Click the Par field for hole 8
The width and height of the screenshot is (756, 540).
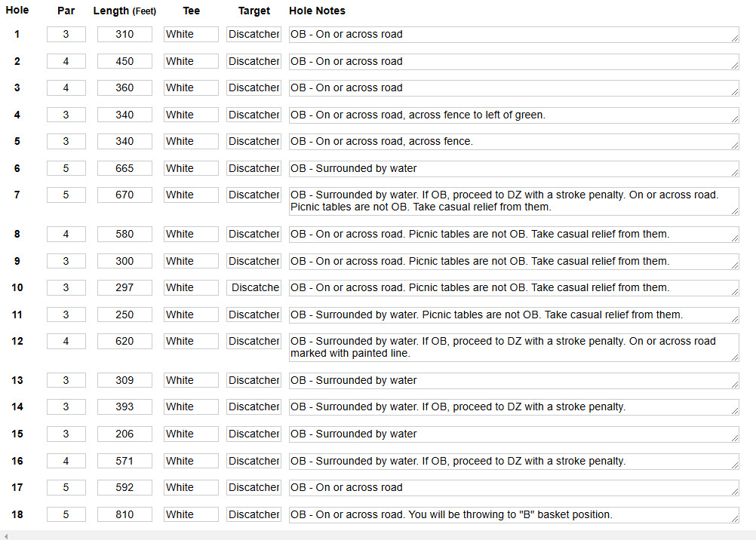(66, 234)
